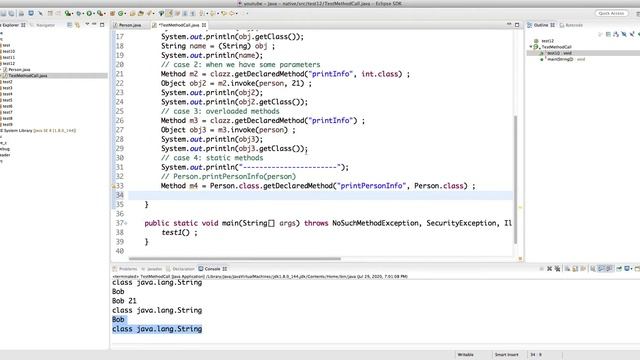Click line number 26 in the gutter
This screenshot has height=360, width=640.
[119, 120]
